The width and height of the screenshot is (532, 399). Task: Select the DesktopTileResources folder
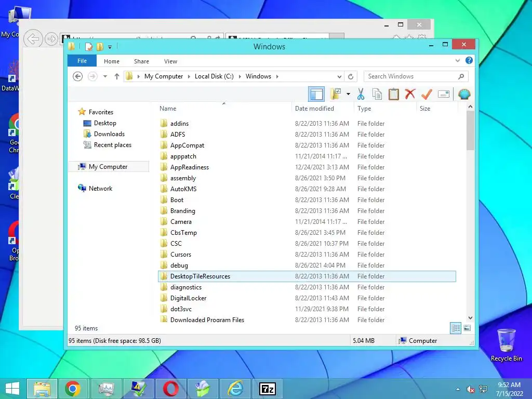(x=307, y=276)
